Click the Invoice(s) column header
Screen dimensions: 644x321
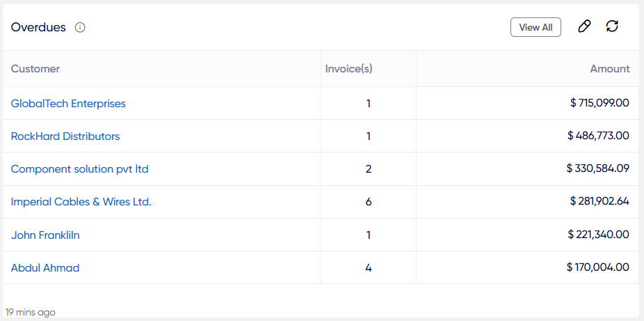point(349,69)
